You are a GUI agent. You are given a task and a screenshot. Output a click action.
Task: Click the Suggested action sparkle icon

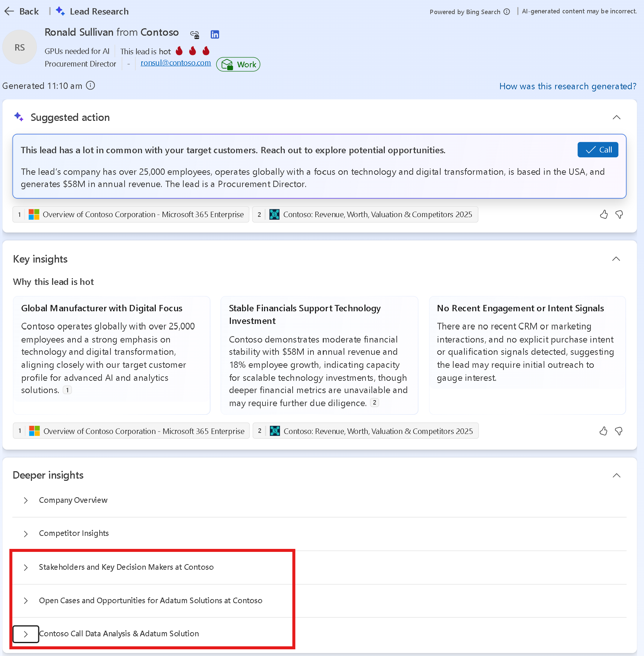pos(19,117)
